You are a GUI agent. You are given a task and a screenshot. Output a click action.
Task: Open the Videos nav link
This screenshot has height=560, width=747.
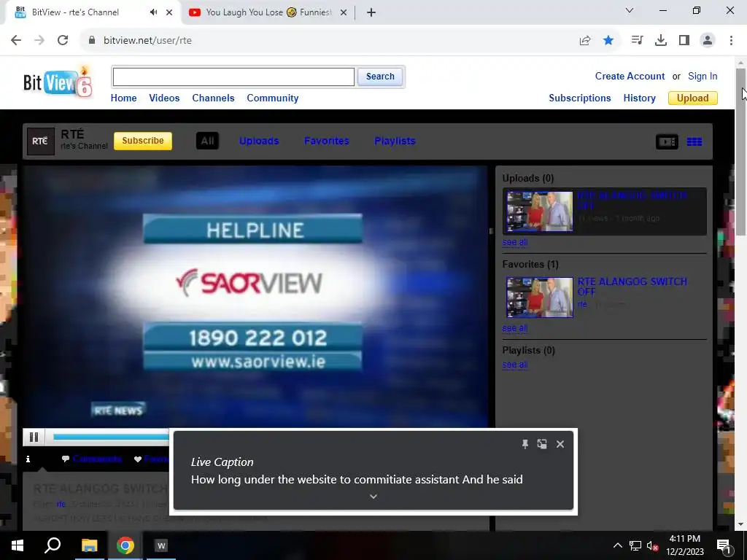tap(164, 98)
